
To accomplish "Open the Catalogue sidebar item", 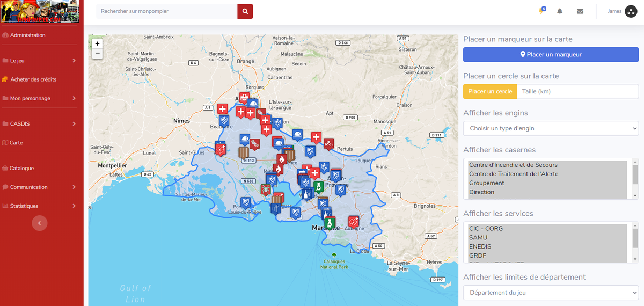I will [21, 168].
